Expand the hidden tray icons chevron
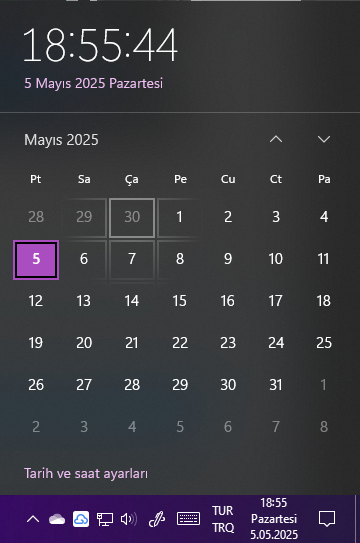Image resolution: width=360 pixels, height=543 pixels. click(33, 519)
